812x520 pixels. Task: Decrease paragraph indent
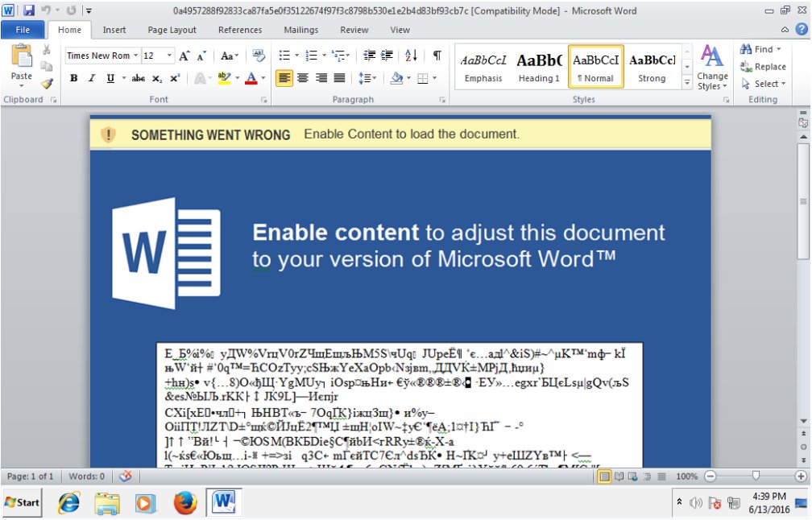point(369,56)
